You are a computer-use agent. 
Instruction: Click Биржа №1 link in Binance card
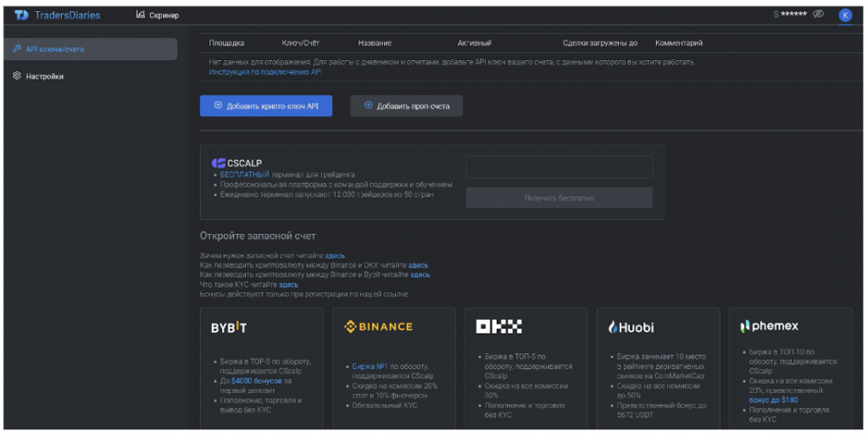pos(370,366)
